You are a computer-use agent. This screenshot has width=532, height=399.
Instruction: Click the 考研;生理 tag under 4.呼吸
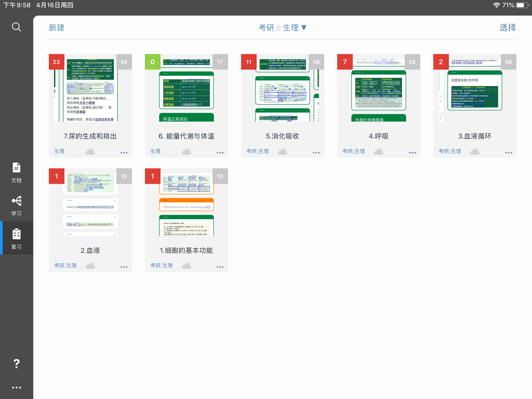point(354,151)
